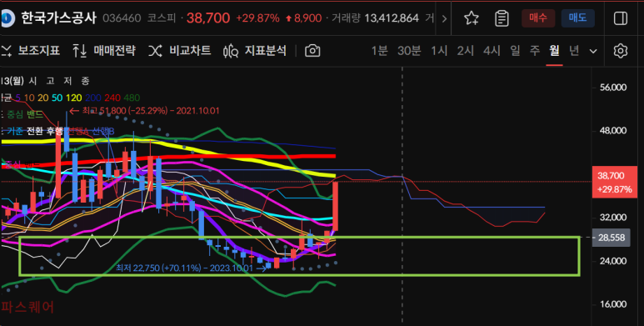Image resolution: width=644 pixels, height=326 pixels.
Task: Toggle the 480 moving average legend
Action: click(132, 98)
